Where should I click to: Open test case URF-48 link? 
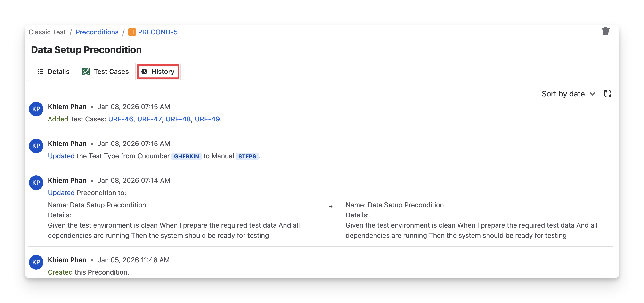[178, 119]
